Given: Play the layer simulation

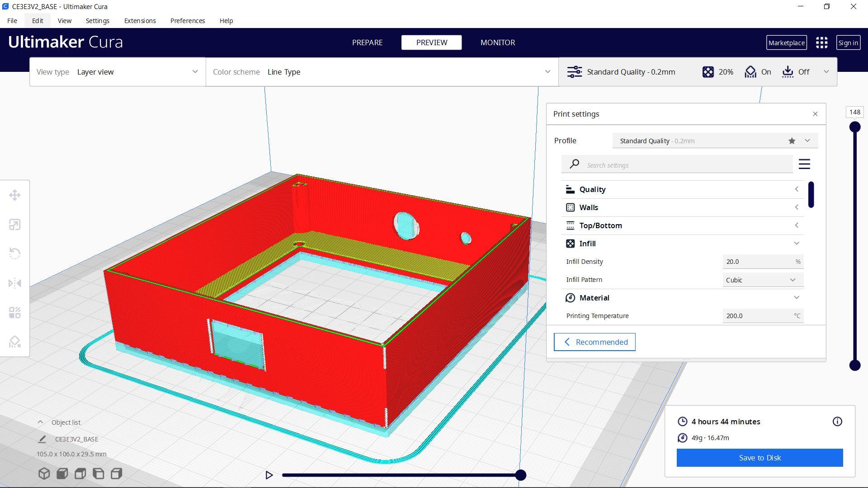Looking at the screenshot, I should [x=269, y=475].
